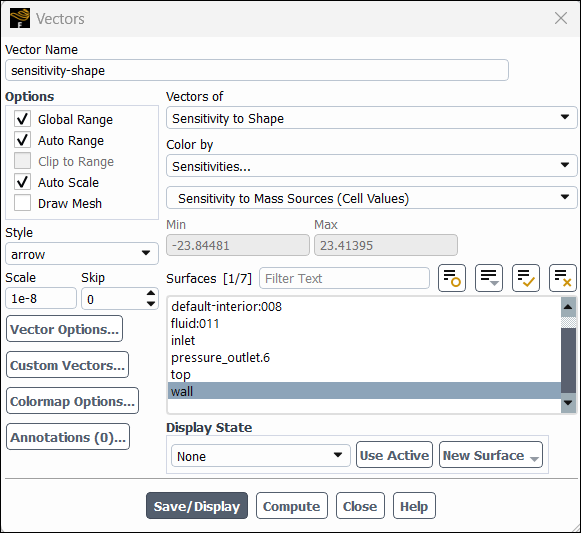
Task: Enable the Draw Mesh checkbox
Action: pos(23,203)
